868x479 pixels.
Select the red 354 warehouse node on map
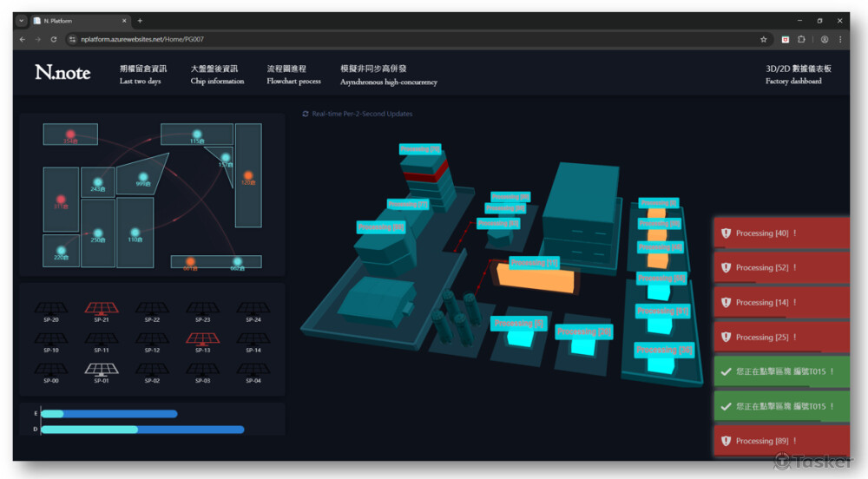70,135
